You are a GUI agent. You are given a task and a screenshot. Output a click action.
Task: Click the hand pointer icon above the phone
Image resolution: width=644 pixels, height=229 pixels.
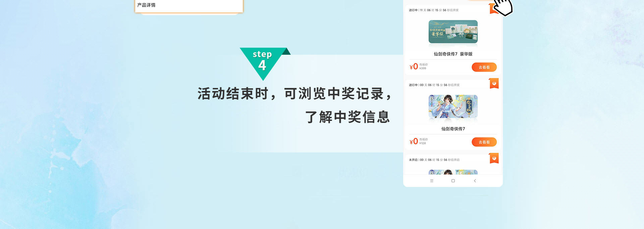503,7
